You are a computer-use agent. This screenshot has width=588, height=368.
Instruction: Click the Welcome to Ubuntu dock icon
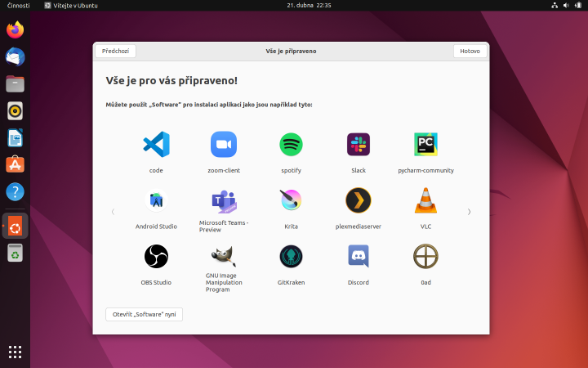15,226
